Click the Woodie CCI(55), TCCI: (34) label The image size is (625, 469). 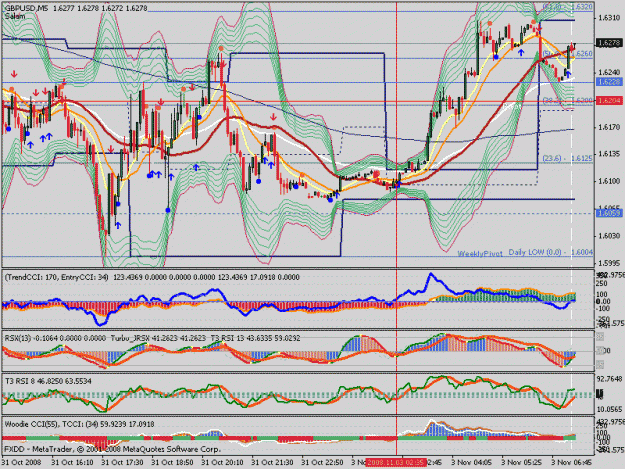tap(51, 424)
